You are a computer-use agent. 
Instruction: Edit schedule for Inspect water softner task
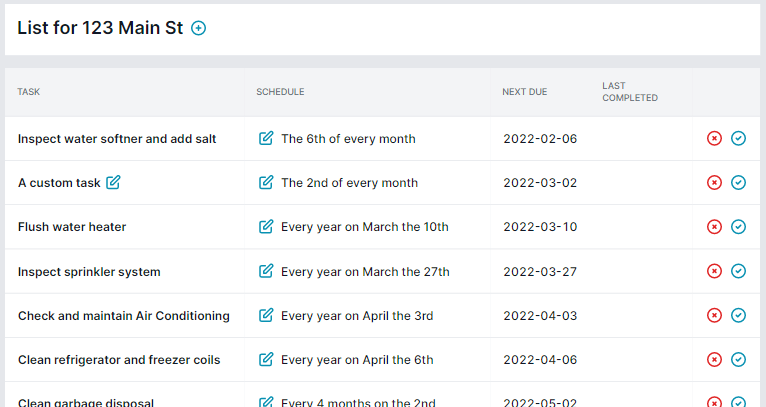click(265, 139)
